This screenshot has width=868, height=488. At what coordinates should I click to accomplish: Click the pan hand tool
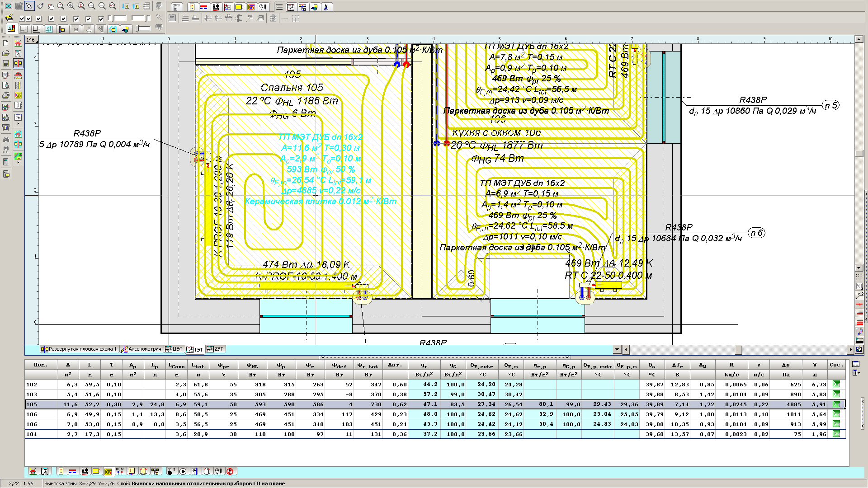(51, 6)
